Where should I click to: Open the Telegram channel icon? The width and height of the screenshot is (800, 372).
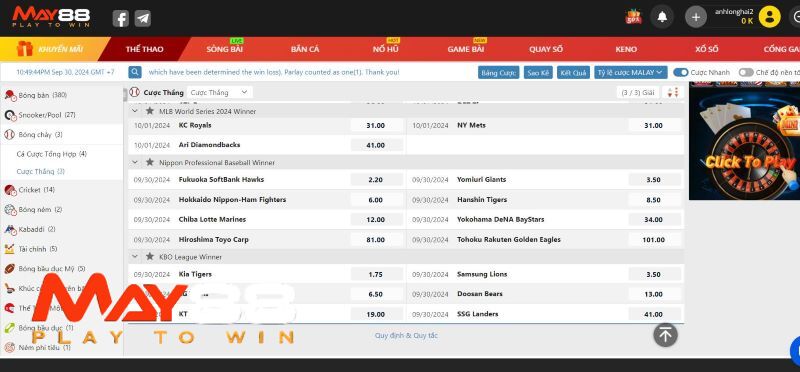pyautogui.click(x=143, y=19)
